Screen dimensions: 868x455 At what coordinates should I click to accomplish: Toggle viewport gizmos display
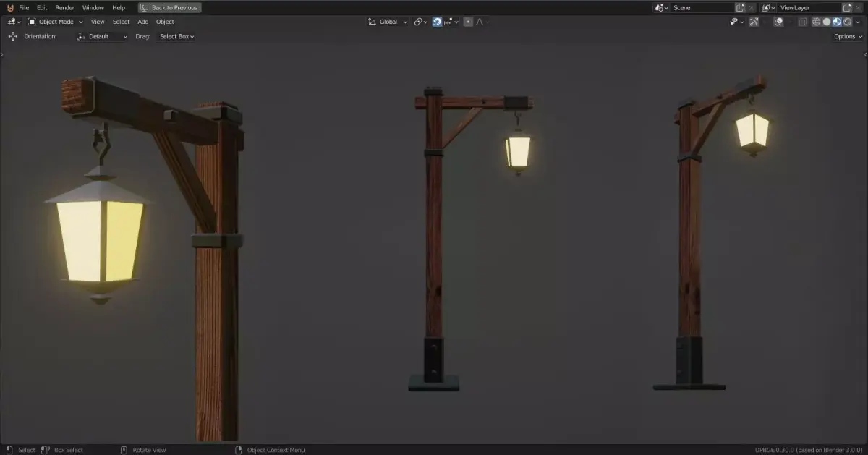click(x=754, y=22)
